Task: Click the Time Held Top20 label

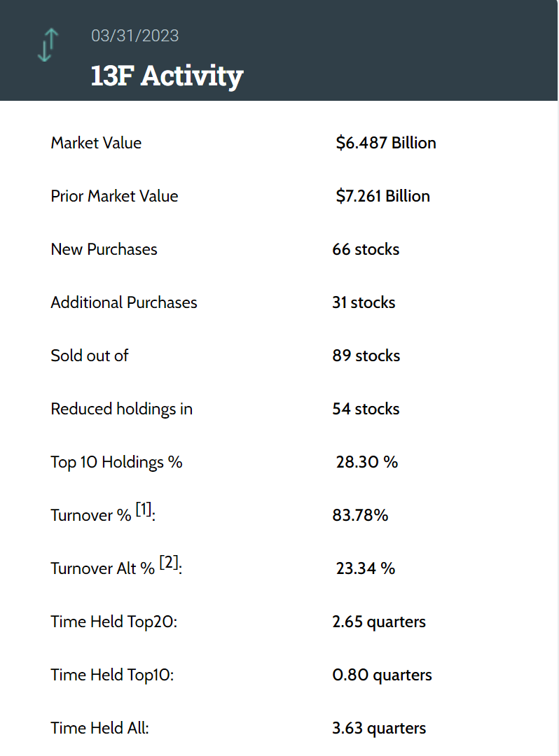Action: tap(113, 622)
